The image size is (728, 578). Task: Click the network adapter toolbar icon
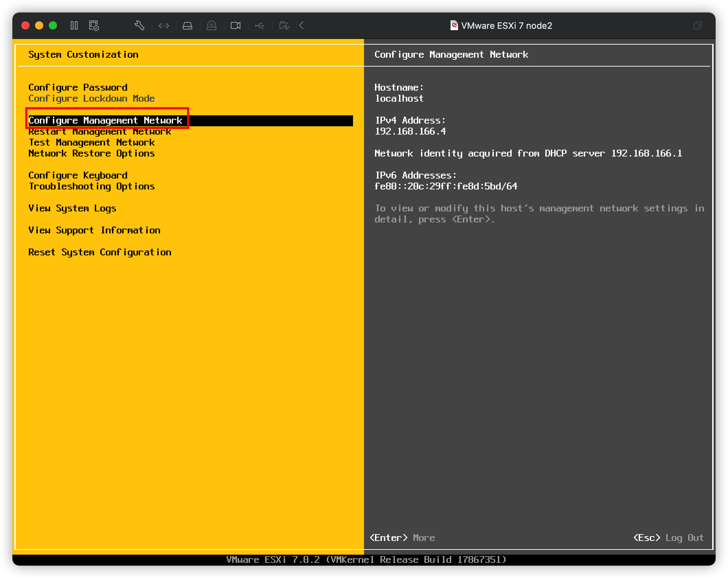point(164,25)
